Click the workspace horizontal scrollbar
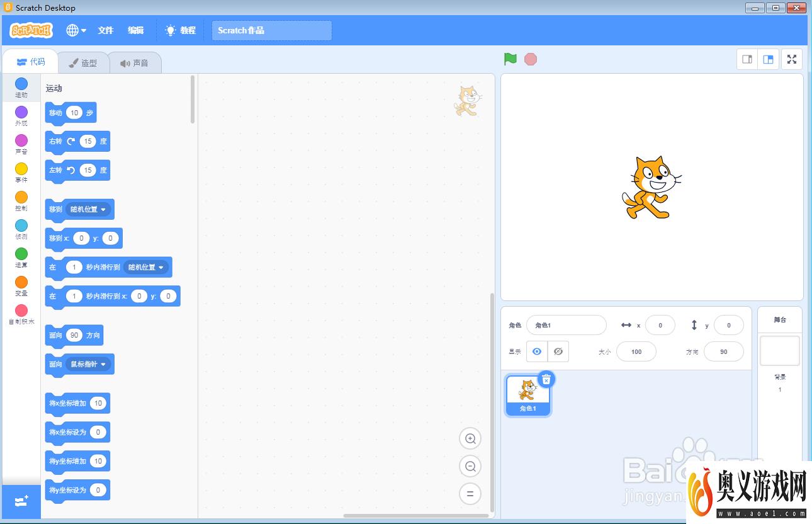 [416, 516]
